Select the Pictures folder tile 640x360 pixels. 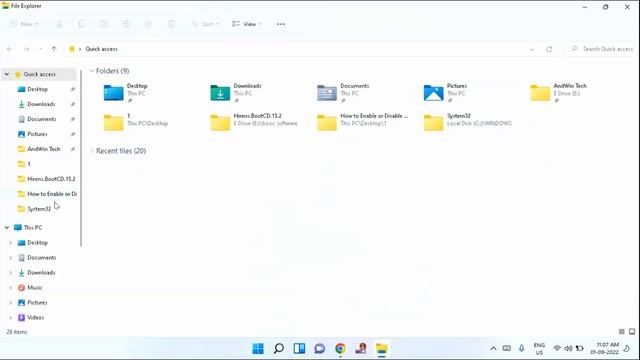(445, 93)
